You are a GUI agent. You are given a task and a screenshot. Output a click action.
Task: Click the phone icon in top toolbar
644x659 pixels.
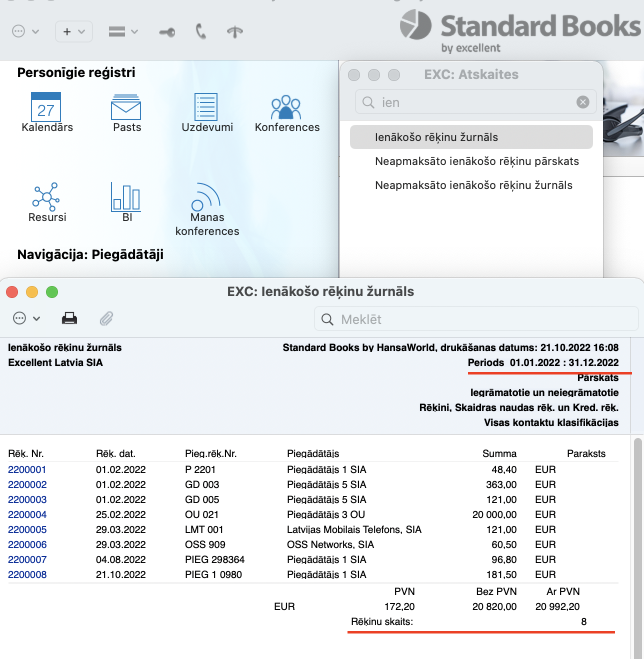200,32
